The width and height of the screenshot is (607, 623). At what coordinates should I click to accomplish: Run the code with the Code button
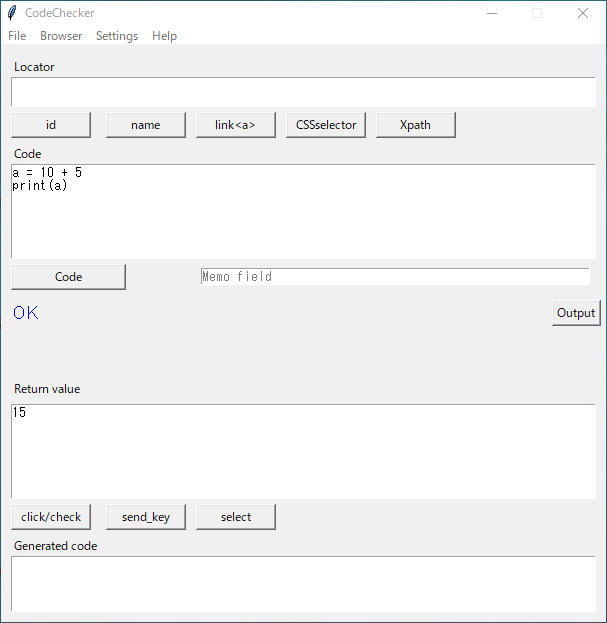(x=68, y=277)
